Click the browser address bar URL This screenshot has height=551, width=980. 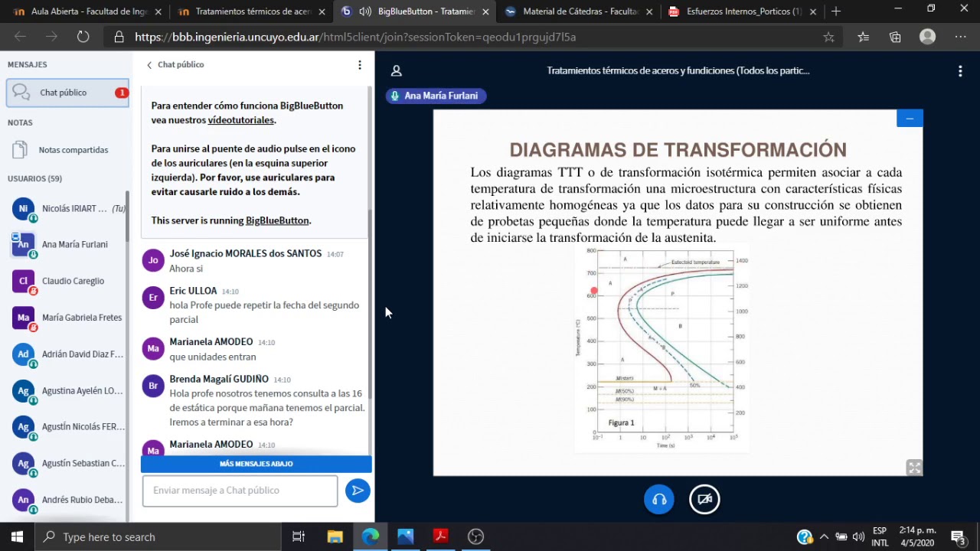(x=355, y=37)
